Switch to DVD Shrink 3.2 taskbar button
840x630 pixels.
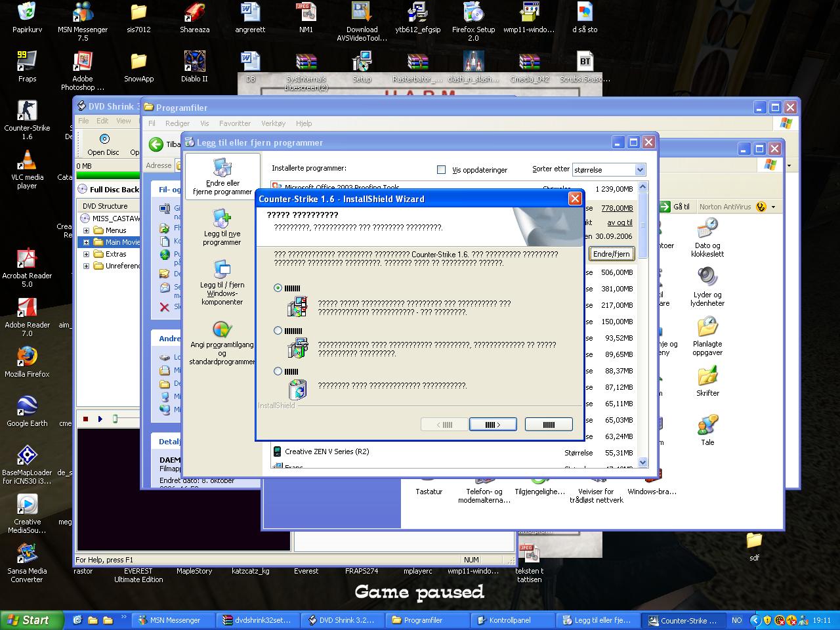(x=343, y=620)
